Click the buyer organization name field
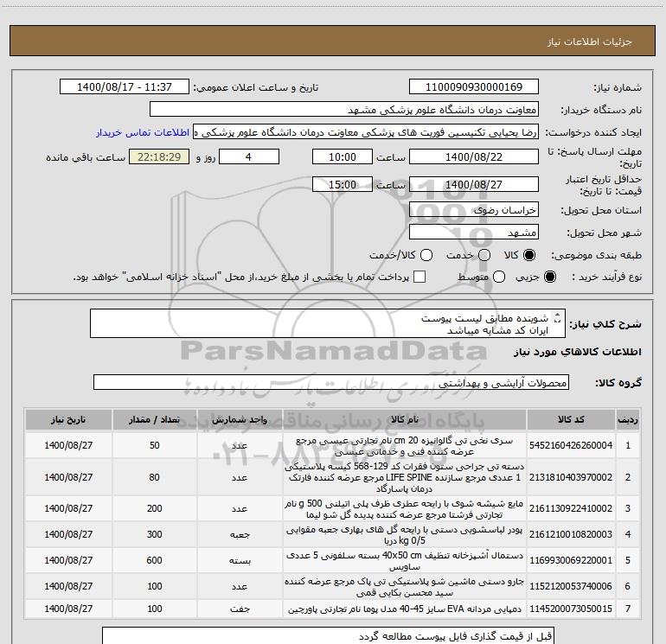 344,110
